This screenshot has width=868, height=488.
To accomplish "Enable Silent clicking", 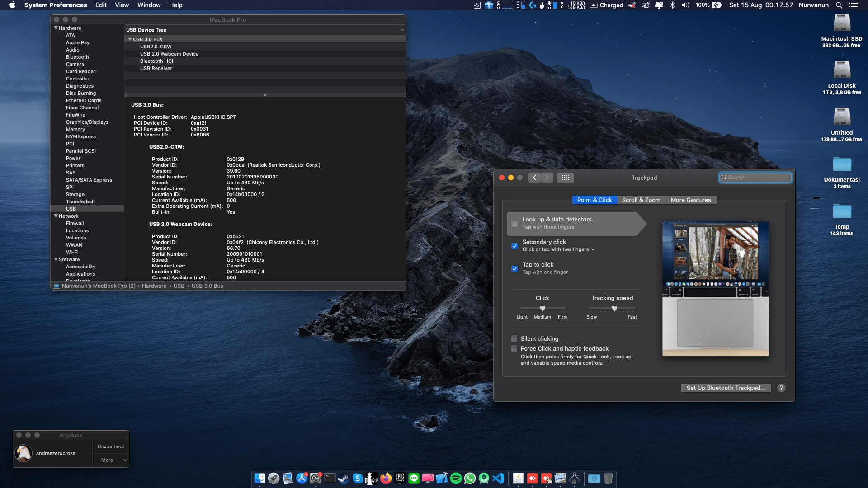I will (x=514, y=338).
